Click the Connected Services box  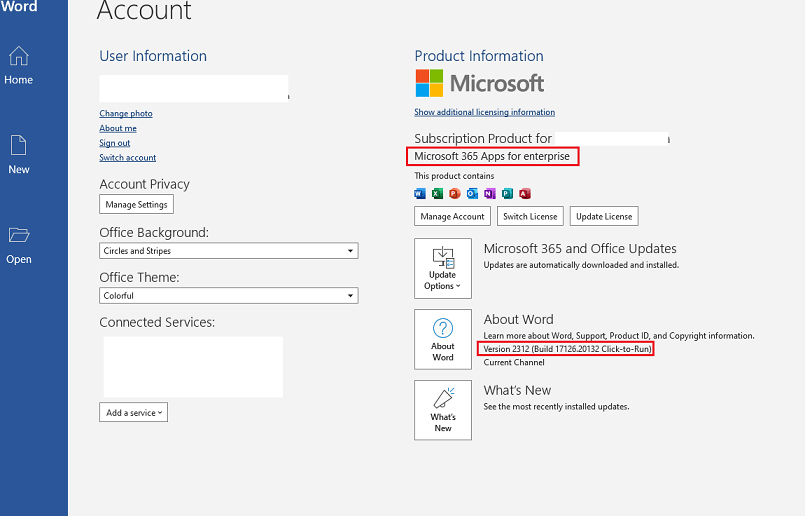tap(193, 367)
